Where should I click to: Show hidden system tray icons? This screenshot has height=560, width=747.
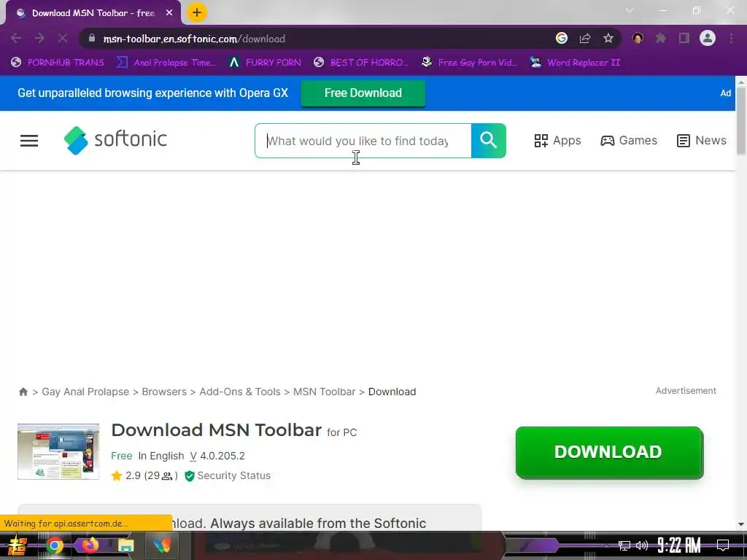(x=606, y=545)
